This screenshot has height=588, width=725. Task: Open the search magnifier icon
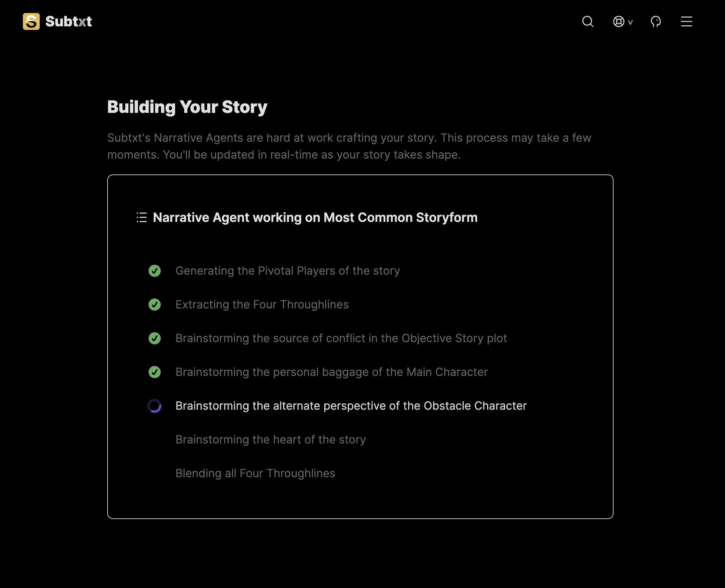(588, 21)
